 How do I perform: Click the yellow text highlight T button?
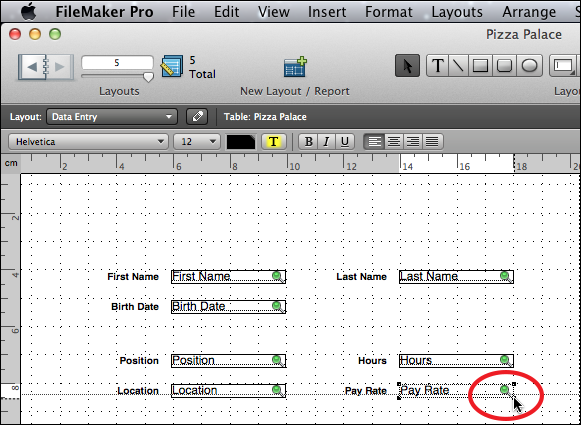(273, 142)
